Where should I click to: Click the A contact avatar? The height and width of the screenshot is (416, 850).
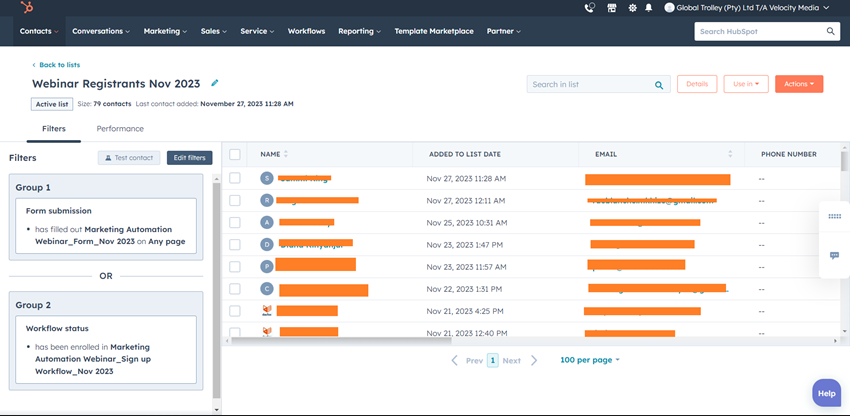266,222
